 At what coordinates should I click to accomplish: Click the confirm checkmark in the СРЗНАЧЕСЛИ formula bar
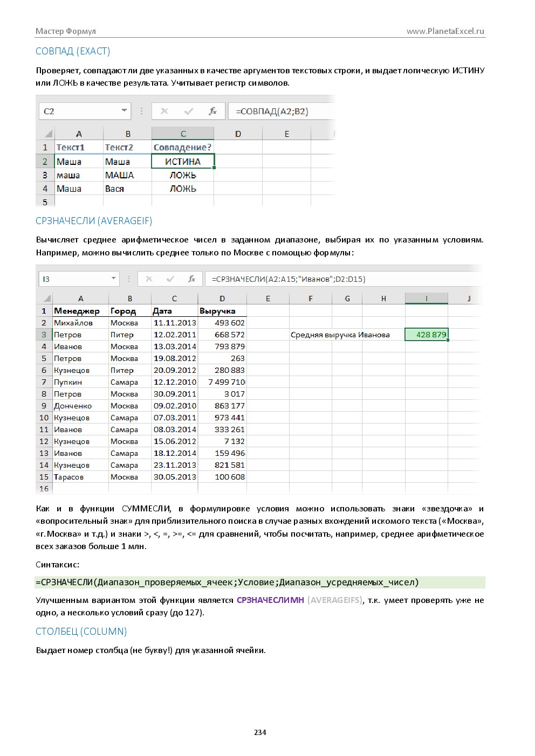tap(170, 279)
